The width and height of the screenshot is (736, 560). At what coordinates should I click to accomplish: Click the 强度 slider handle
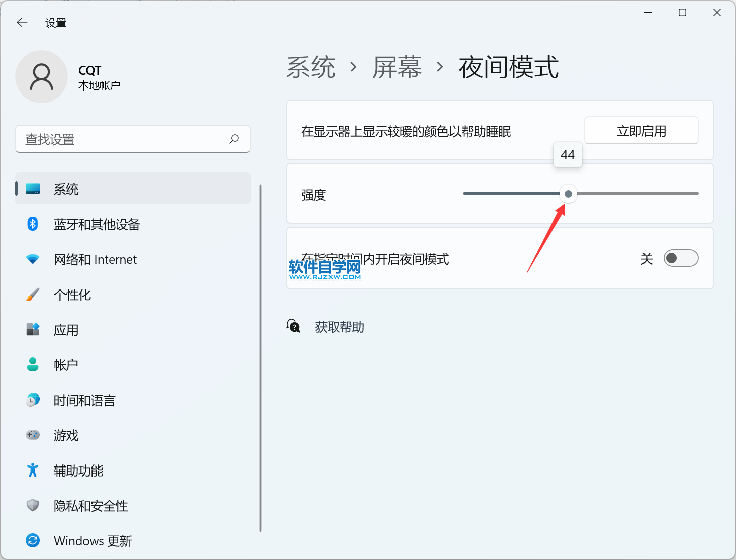568,194
